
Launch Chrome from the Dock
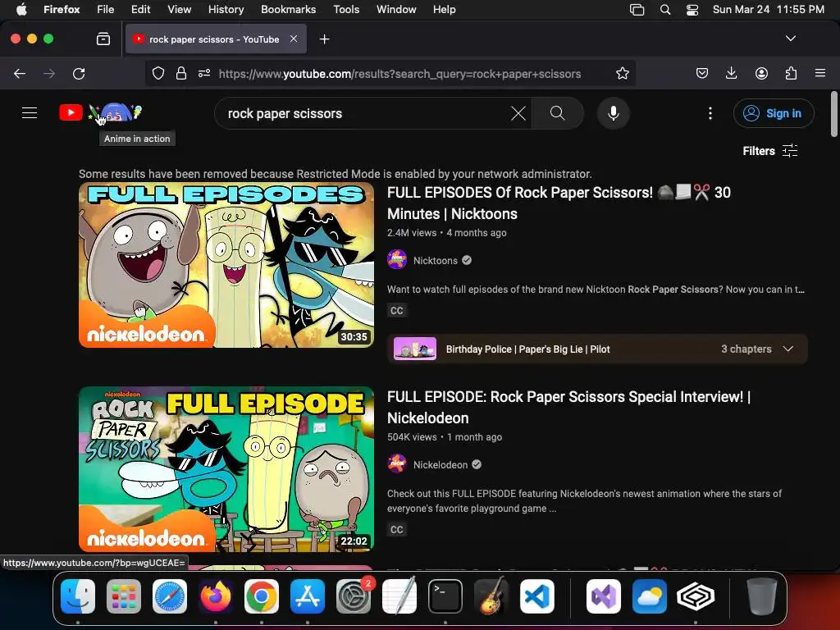tap(262, 596)
